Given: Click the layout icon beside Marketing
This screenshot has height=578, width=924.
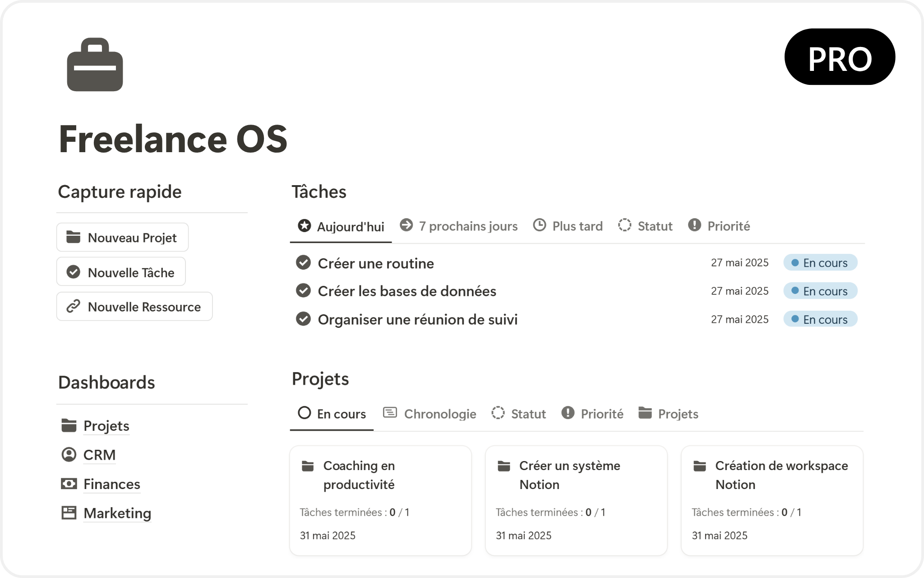Looking at the screenshot, I should click(x=69, y=513).
